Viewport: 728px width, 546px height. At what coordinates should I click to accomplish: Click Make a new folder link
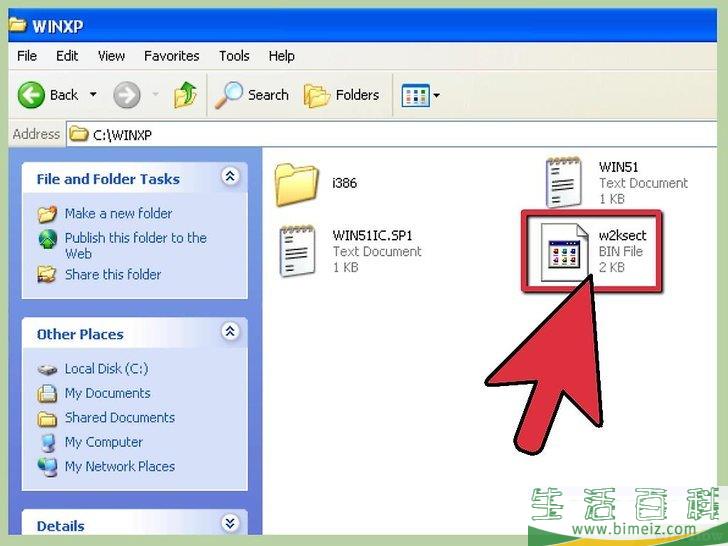pos(118,214)
